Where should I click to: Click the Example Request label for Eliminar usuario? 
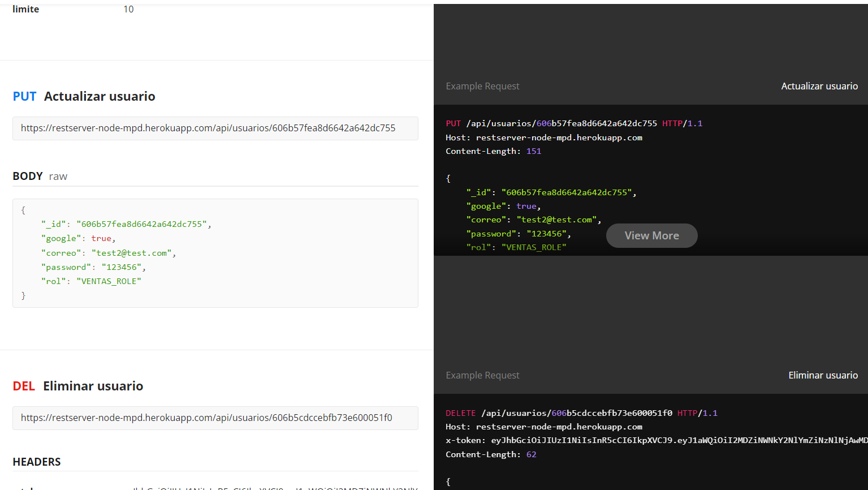click(482, 375)
